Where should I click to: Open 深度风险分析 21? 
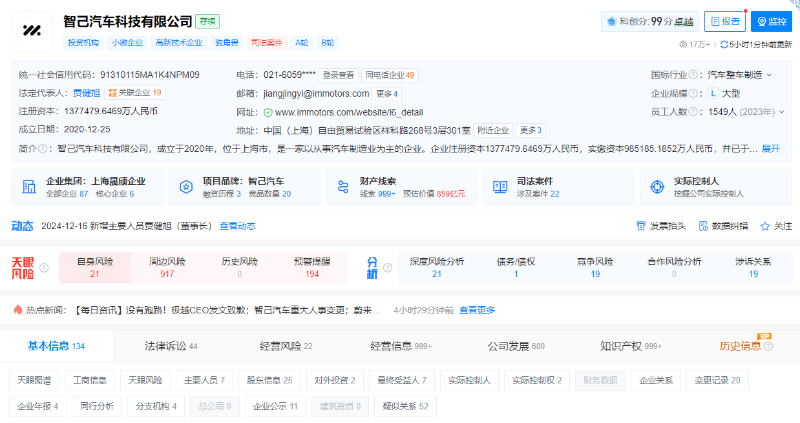coord(437,267)
